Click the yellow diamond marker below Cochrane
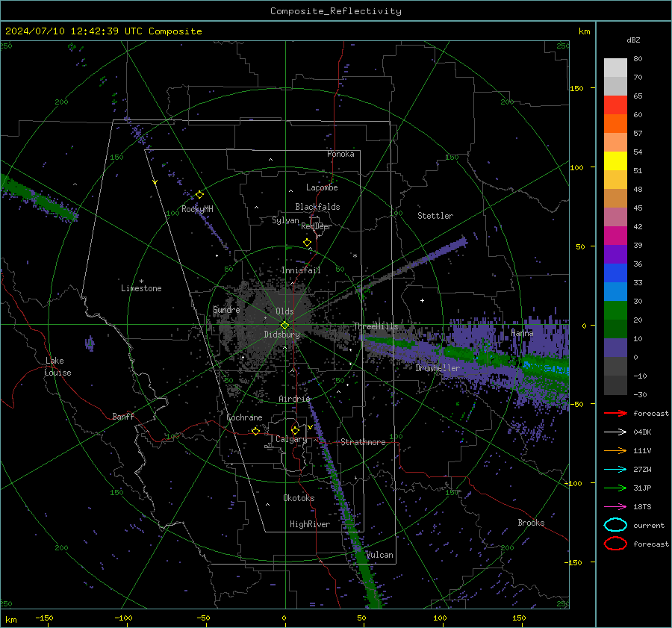This screenshot has height=628, width=672. tap(255, 431)
